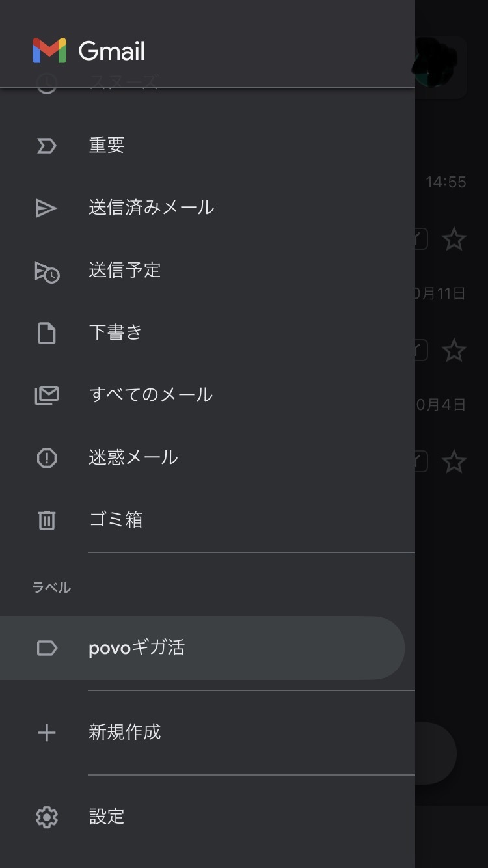Tap the profile avatar at top right
This screenshot has width=488, height=868.
(441, 65)
